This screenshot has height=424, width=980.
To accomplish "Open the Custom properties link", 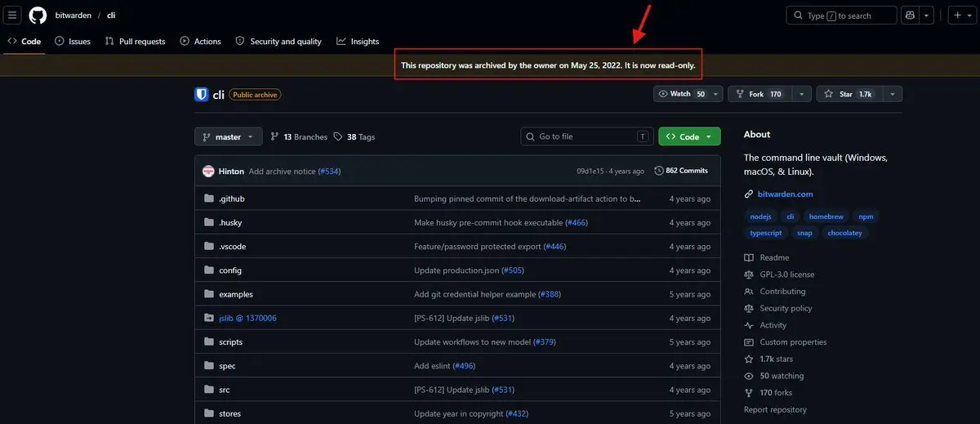I will 785,342.
